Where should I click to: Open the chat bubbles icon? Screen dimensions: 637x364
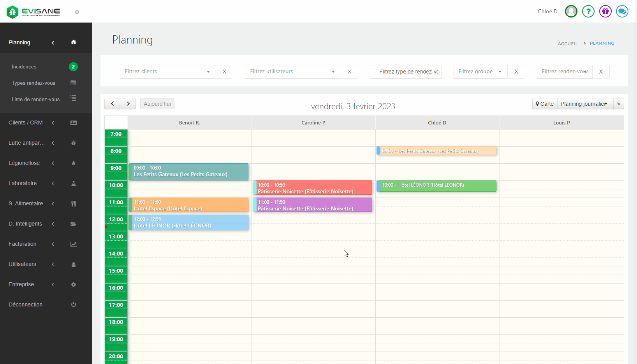point(622,11)
